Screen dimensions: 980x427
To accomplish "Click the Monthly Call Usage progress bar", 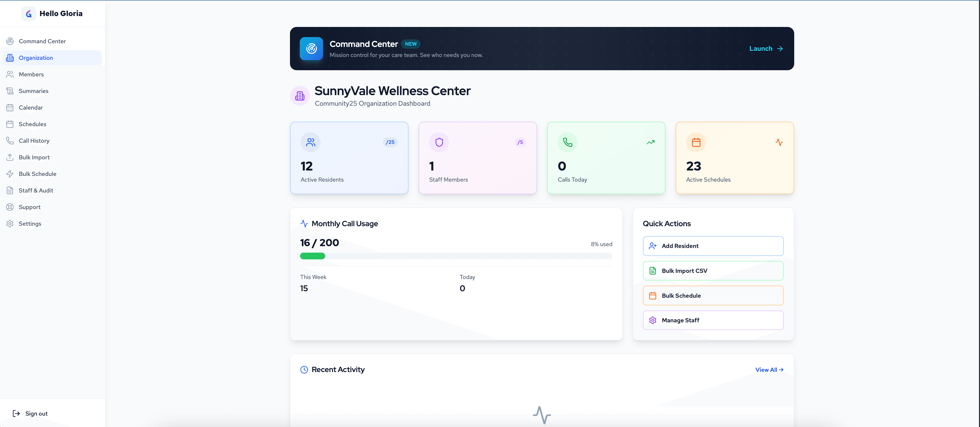I will coord(456,256).
